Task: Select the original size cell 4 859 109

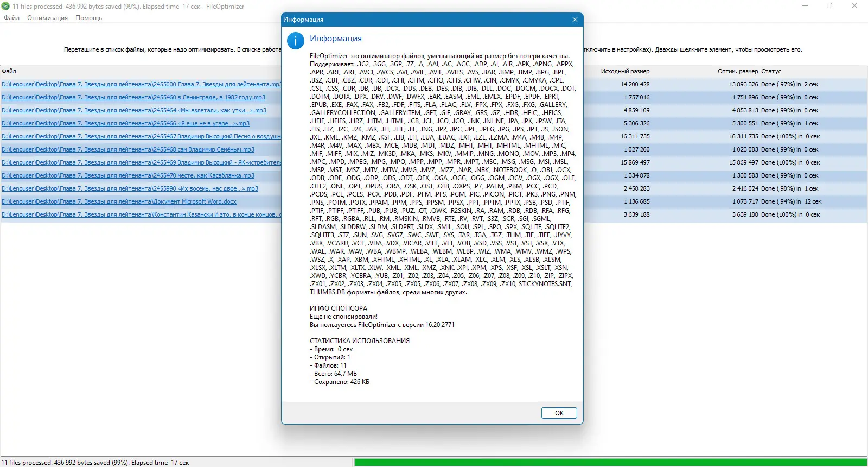Action: [x=637, y=110]
